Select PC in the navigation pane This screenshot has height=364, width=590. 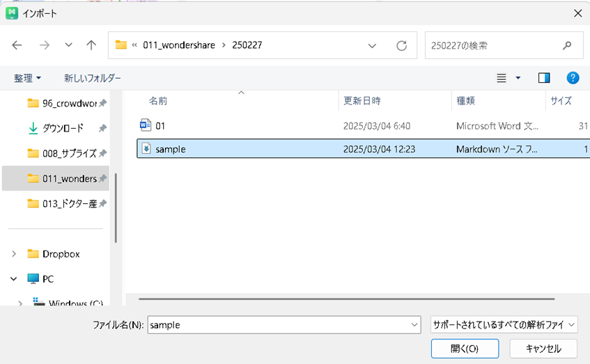coord(40,279)
